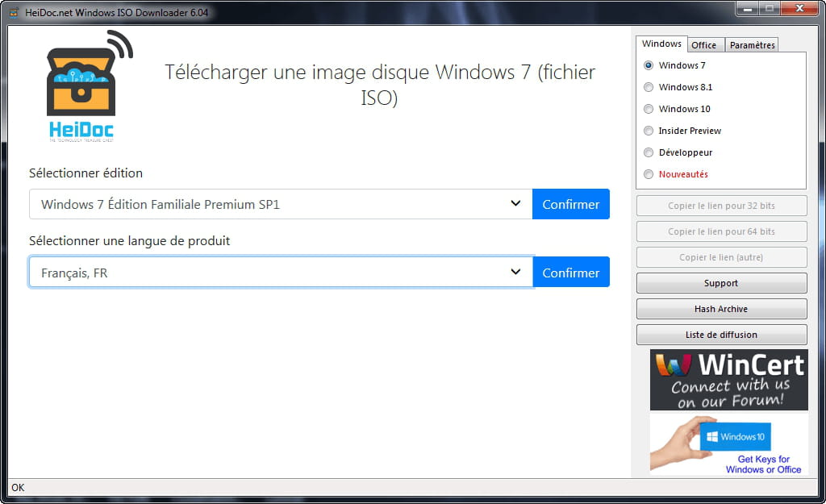
Task: Click the HeiDoc treasure chest logo
Action: (90, 85)
